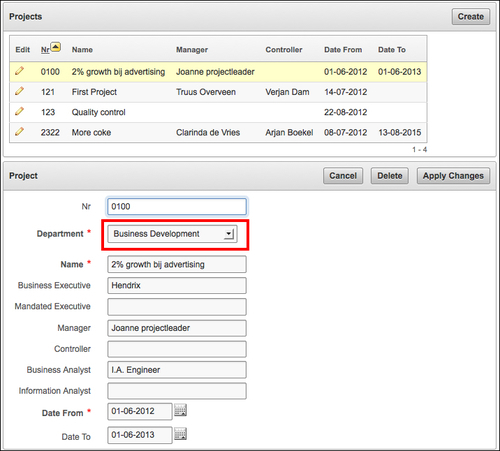Click pencil icon for First Project row

[19, 91]
